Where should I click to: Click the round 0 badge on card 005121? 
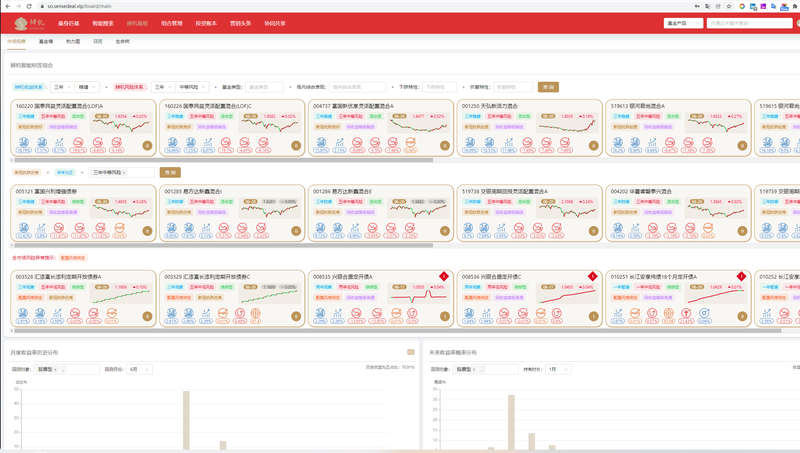(x=147, y=231)
